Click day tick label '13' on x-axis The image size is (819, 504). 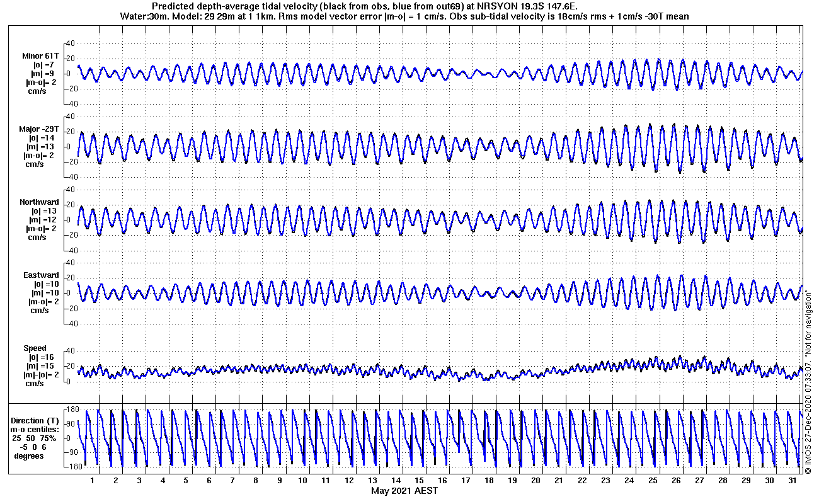tap(372, 481)
